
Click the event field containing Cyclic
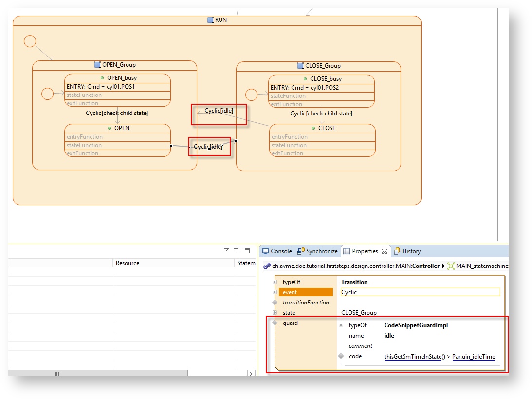(x=420, y=292)
